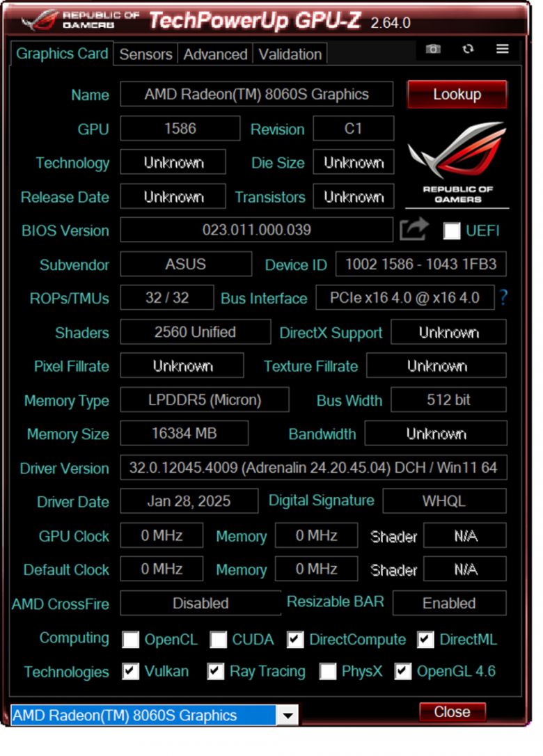Click the Digital Signature value WHQL
Viewport: 543px width, 756px height.
[445, 501]
